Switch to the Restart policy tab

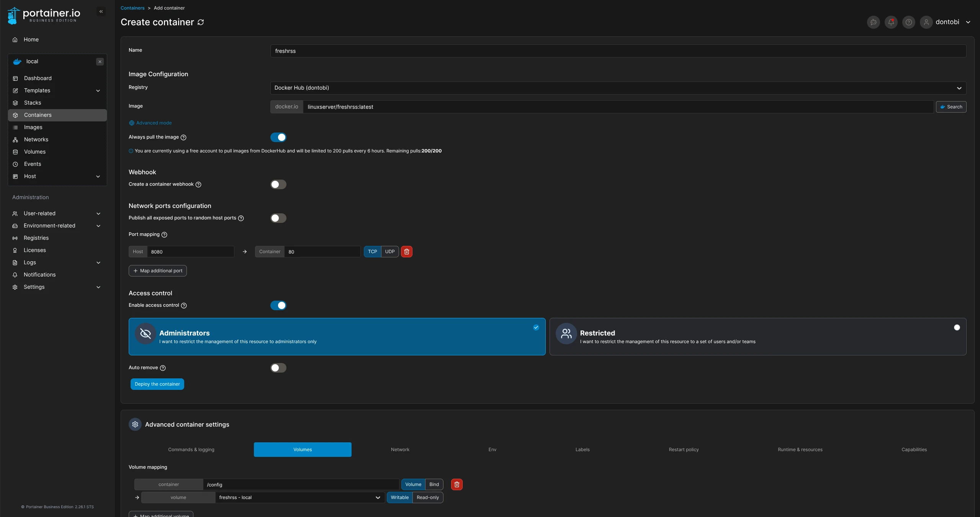click(684, 450)
